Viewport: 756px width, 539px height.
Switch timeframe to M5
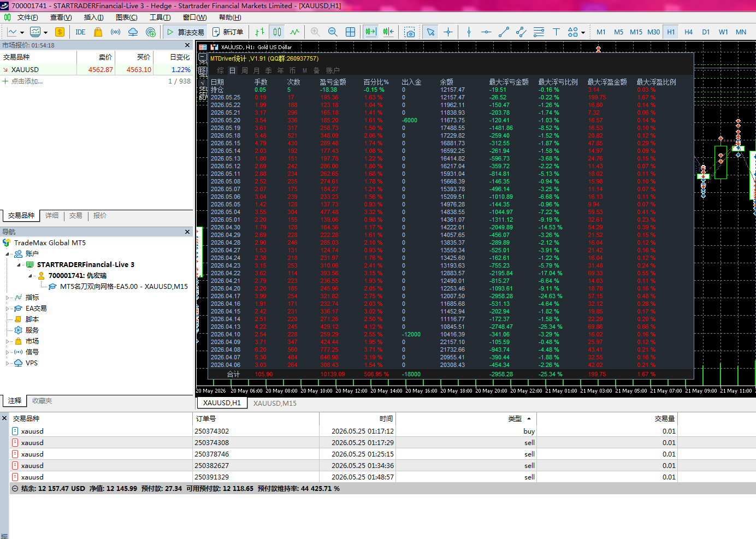(x=618, y=32)
